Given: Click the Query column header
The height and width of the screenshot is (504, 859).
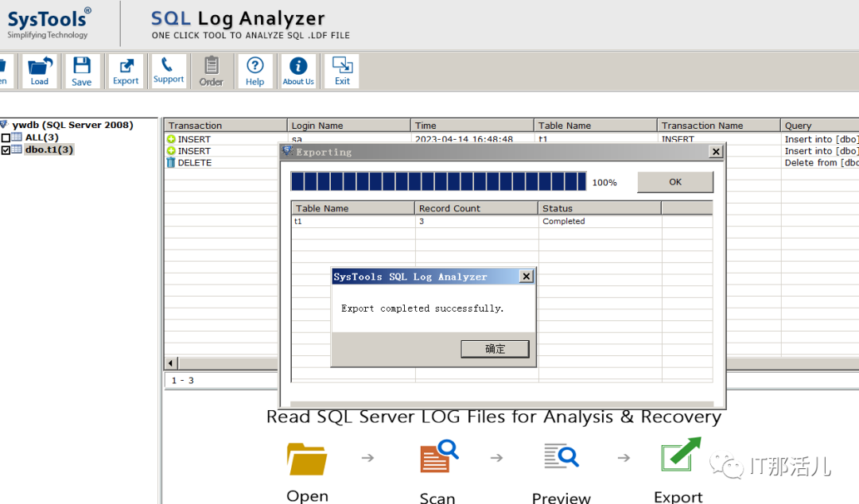Looking at the screenshot, I should 819,126.
